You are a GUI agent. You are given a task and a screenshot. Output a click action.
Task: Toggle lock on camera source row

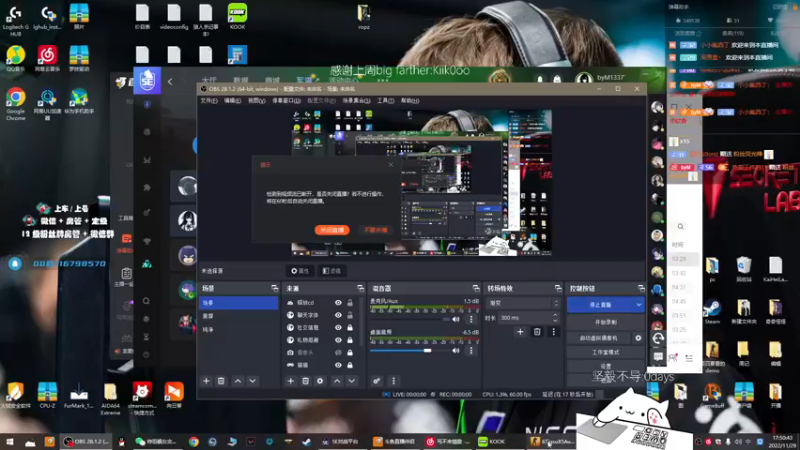pos(350,353)
